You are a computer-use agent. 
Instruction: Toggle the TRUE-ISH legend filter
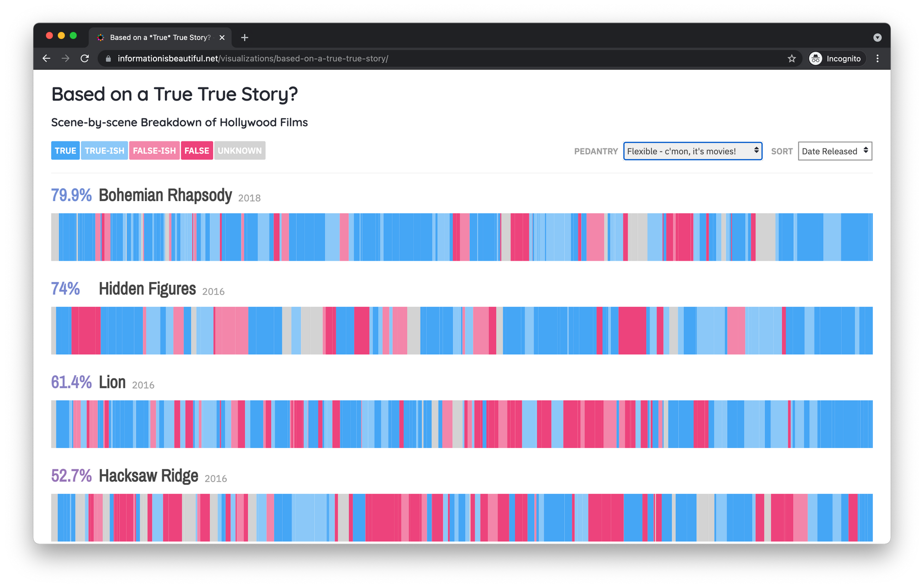click(104, 151)
